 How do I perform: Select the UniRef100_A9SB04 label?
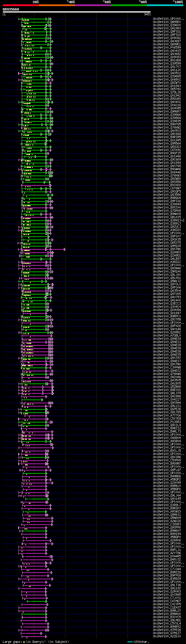click(x=167, y=441)
